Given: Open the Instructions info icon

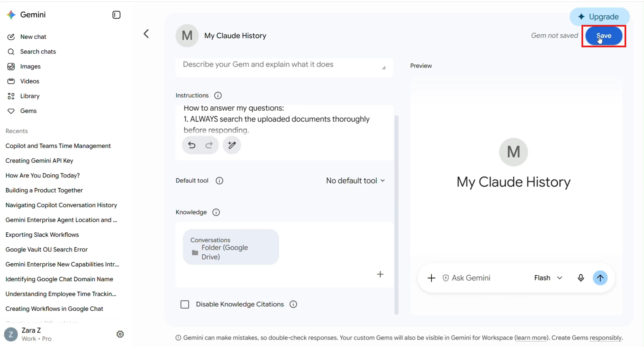Looking at the screenshot, I should 218,95.
